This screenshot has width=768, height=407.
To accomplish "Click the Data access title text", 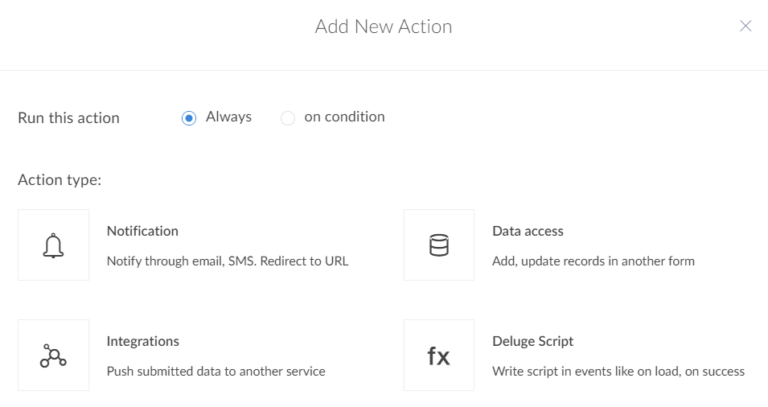I will [x=528, y=231].
